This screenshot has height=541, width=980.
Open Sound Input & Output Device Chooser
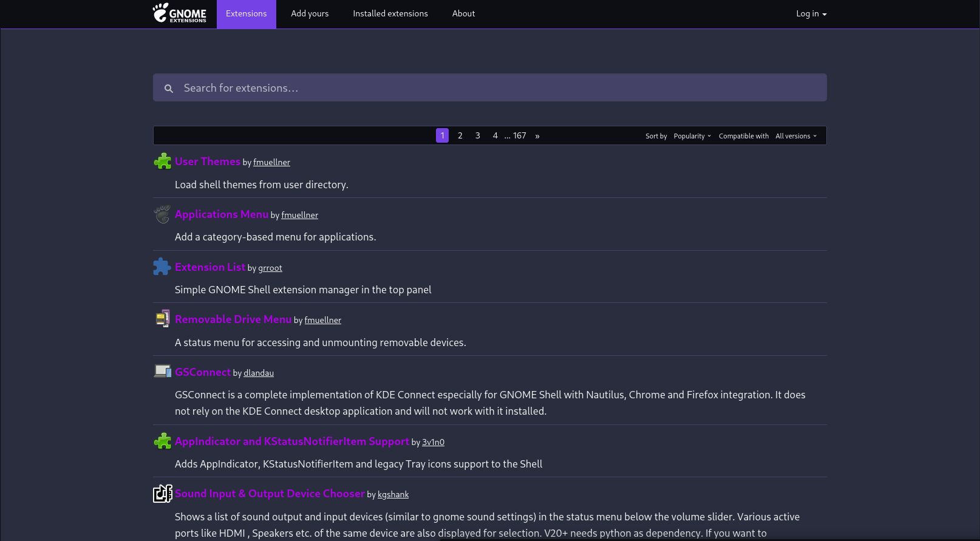[270, 493]
